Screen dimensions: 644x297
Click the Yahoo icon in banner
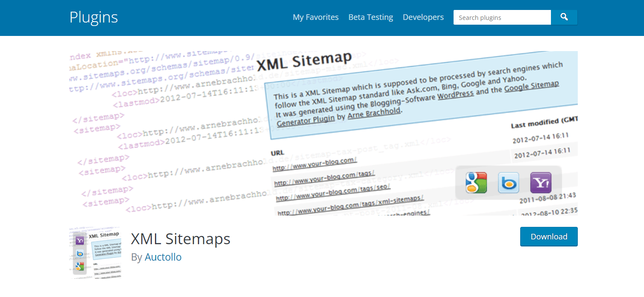(541, 182)
